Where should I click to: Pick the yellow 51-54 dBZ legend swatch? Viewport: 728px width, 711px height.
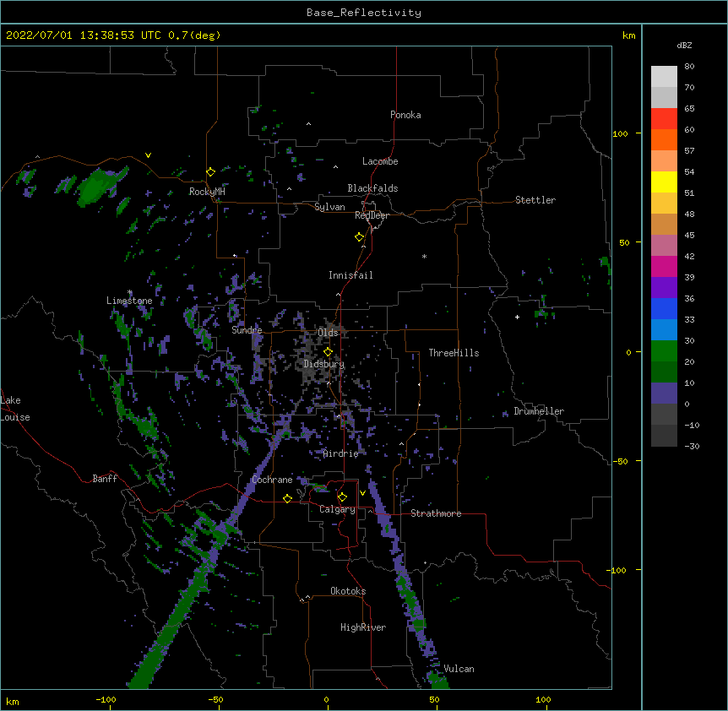point(664,182)
